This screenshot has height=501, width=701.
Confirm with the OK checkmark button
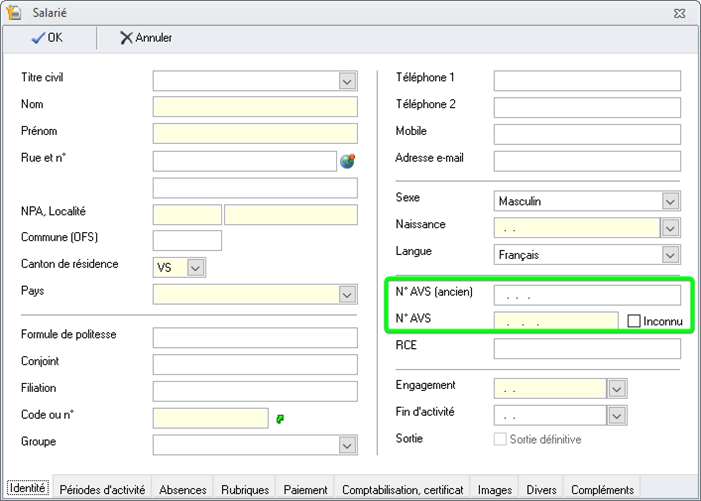pos(47,38)
